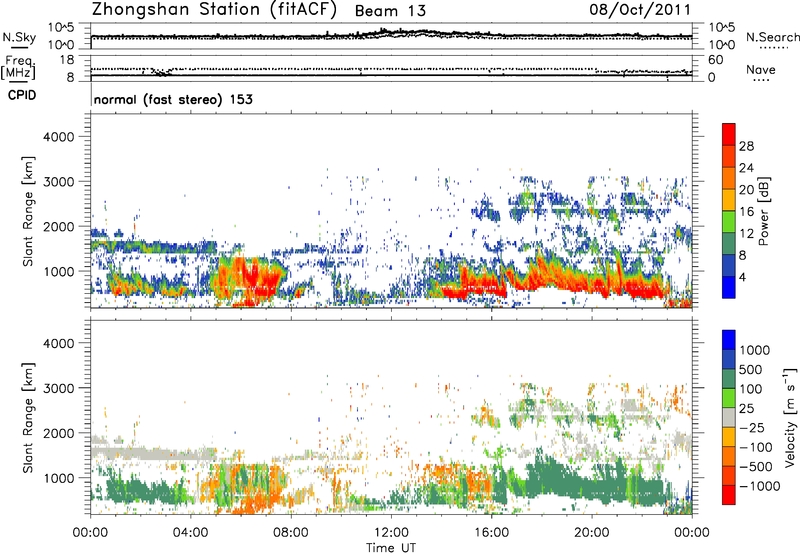The height and width of the screenshot is (554, 800).
Task: Click the 04:00 time axis tick label
Action: click(190, 533)
